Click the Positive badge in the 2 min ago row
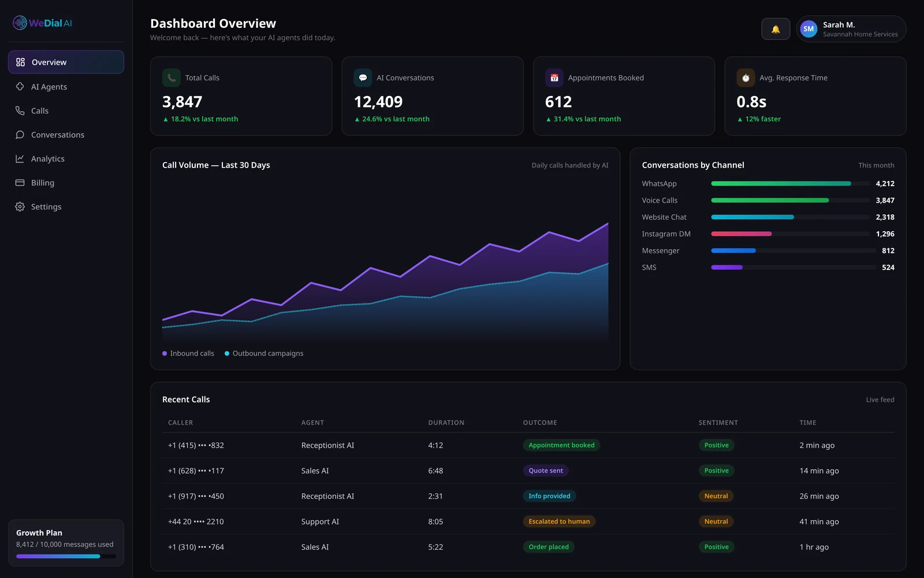Viewport: 924px width, 578px height. [x=716, y=445]
